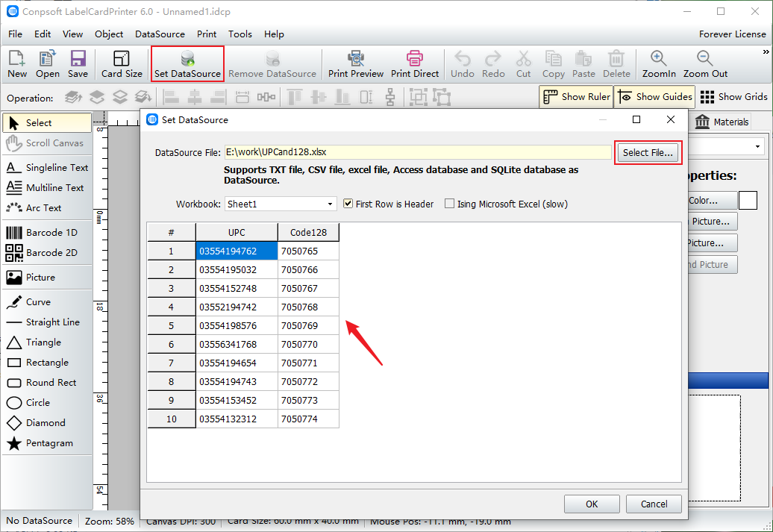
Task: Toggle First Row is Header checkbox
Action: click(x=348, y=204)
